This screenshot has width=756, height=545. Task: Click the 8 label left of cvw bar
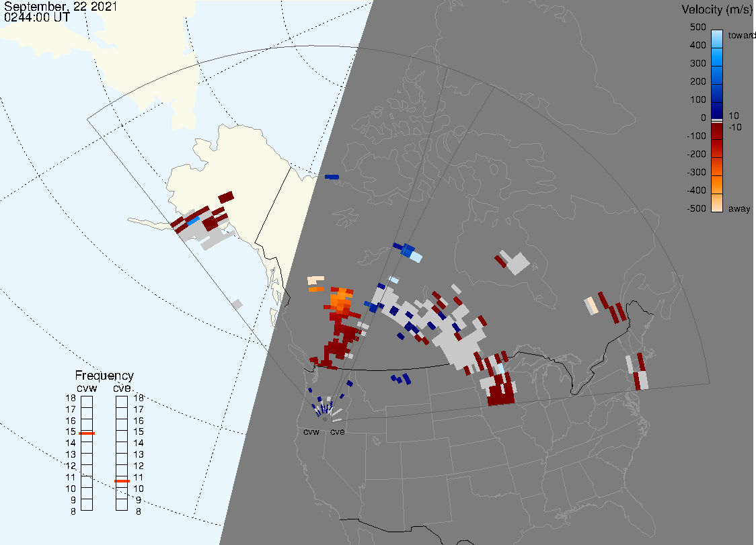point(73,512)
